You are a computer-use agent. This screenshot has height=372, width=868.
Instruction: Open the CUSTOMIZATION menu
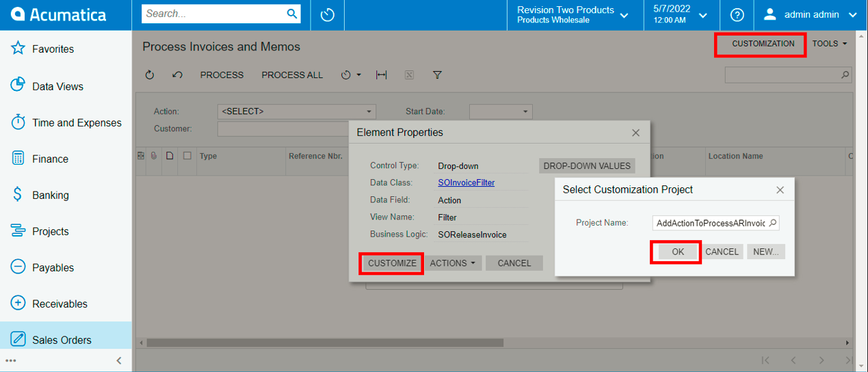click(763, 44)
